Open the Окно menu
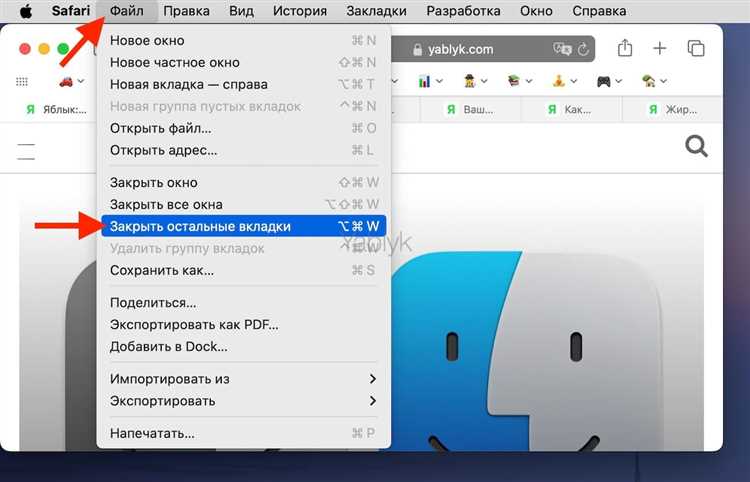The width and height of the screenshot is (750, 482). (536, 11)
